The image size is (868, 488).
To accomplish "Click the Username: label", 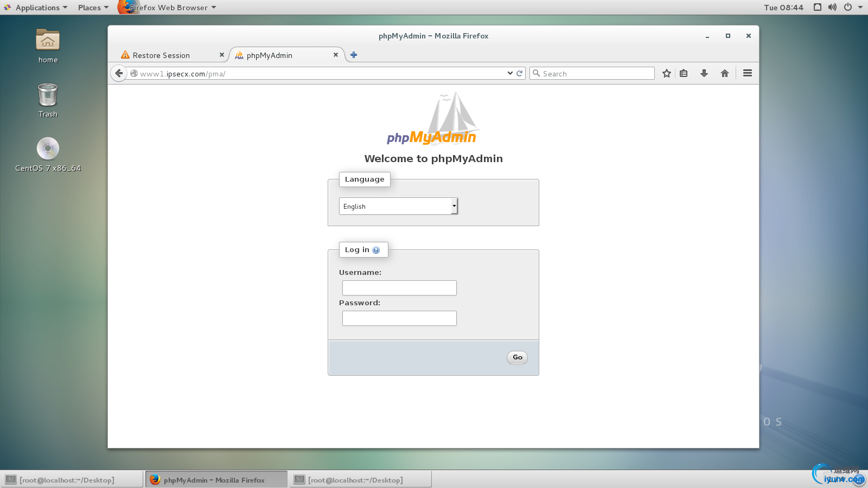I will coord(360,272).
